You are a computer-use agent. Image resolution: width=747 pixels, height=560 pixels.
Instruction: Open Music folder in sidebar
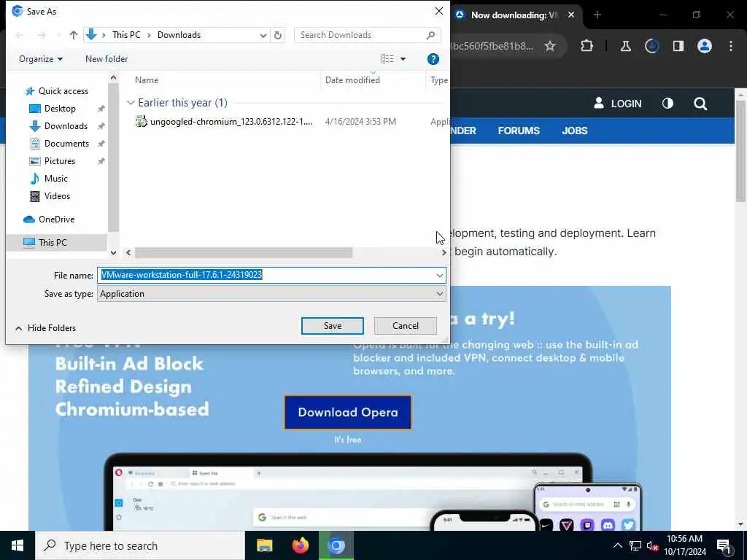tap(55, 179)
